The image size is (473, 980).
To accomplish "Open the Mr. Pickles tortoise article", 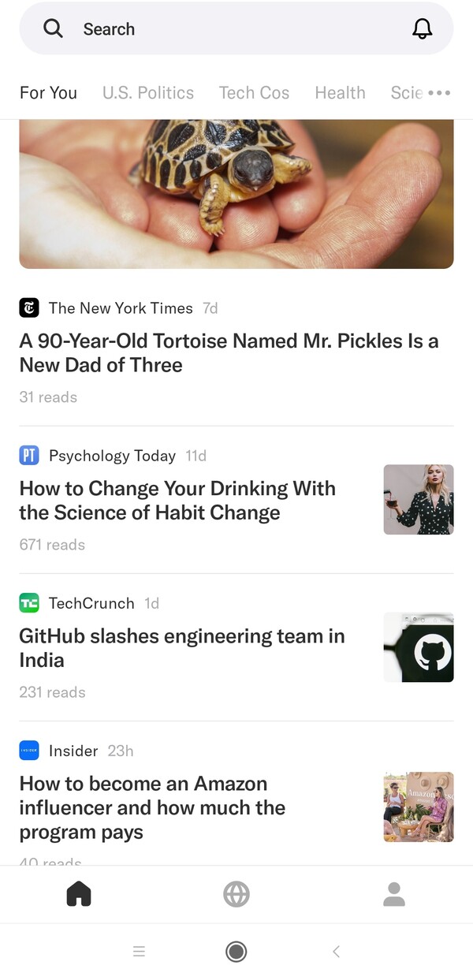I will coord(229,353).
